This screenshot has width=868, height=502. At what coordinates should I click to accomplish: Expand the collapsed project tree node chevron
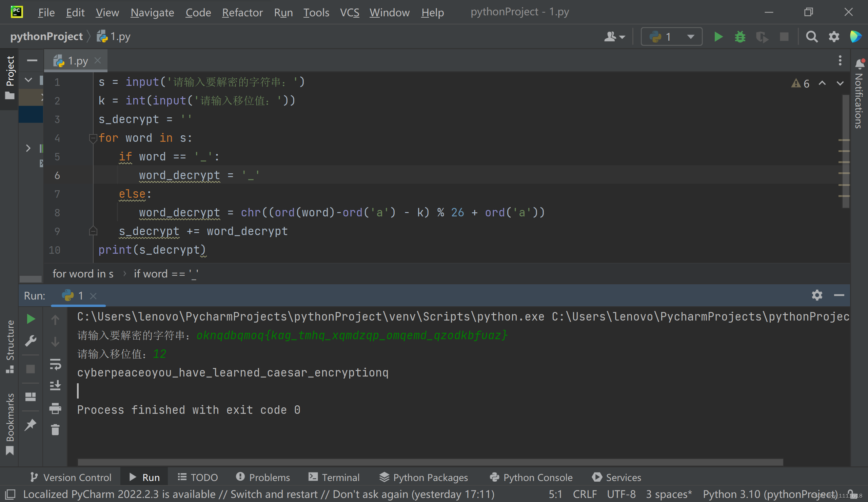click(28, 148)
